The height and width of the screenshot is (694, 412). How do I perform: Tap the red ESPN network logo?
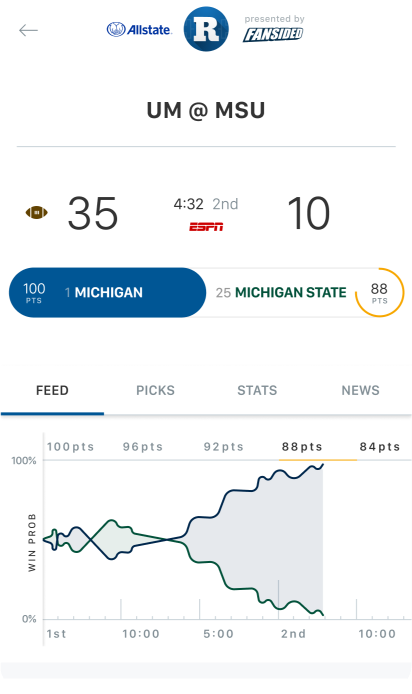tap(206, 227)
